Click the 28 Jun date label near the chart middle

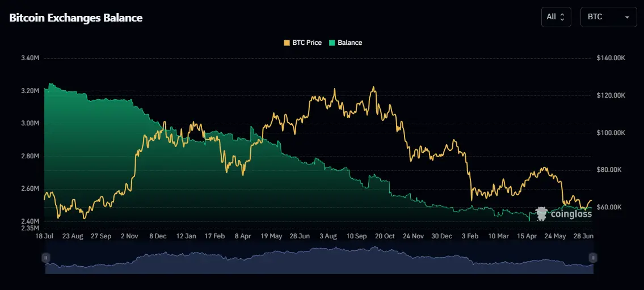300,237
